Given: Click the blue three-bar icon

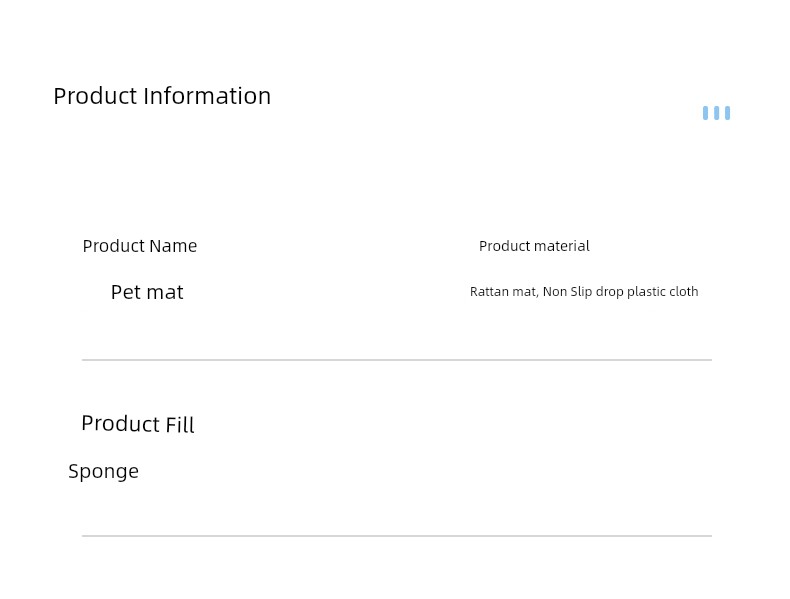Looking at the screenshot, I should point(716,113).
